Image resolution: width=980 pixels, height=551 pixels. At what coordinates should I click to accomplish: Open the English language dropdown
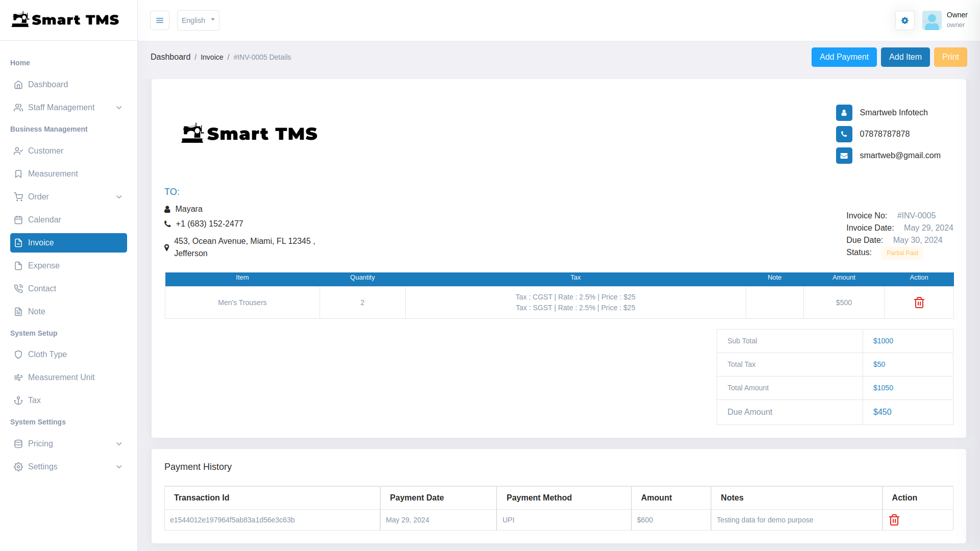(198, 20)
